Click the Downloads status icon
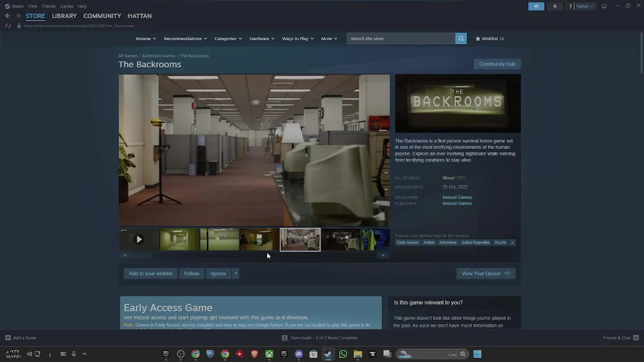 point(285,338)
